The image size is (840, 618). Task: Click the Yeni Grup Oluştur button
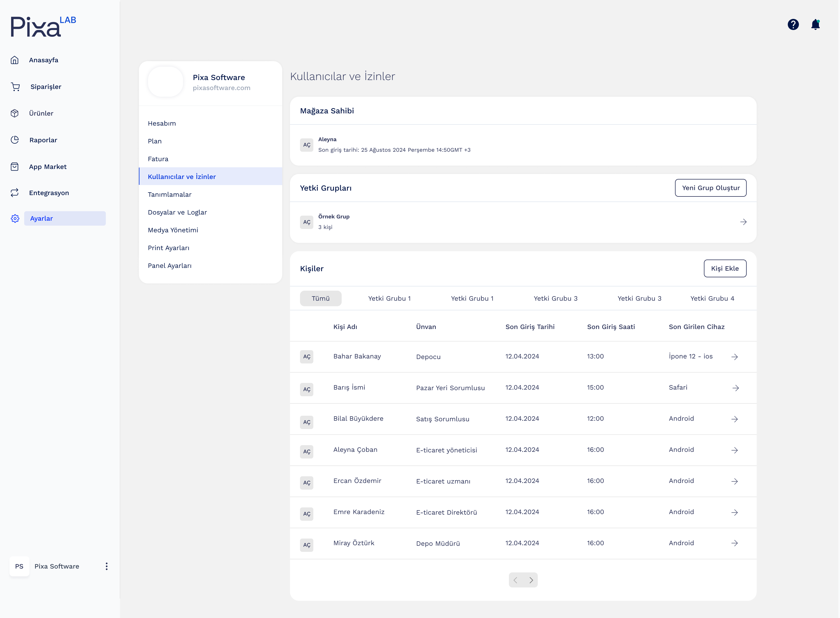(710, 188)
